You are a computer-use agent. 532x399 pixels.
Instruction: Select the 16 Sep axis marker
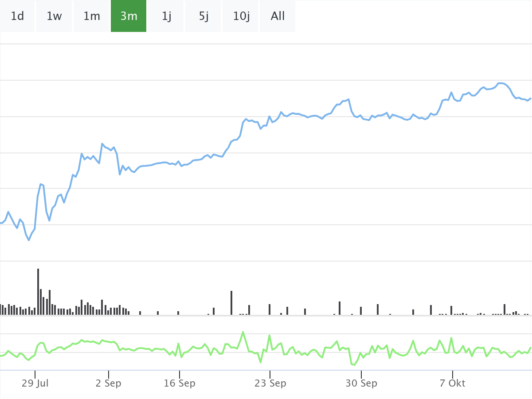pos(179,383)
